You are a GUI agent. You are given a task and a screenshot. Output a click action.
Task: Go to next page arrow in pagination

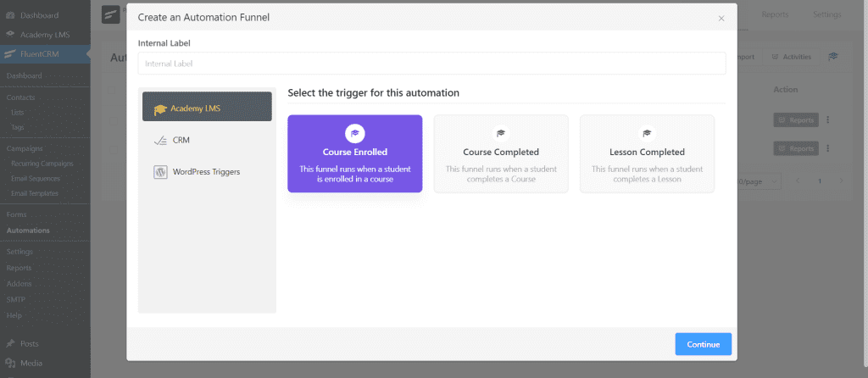point(842,181)
